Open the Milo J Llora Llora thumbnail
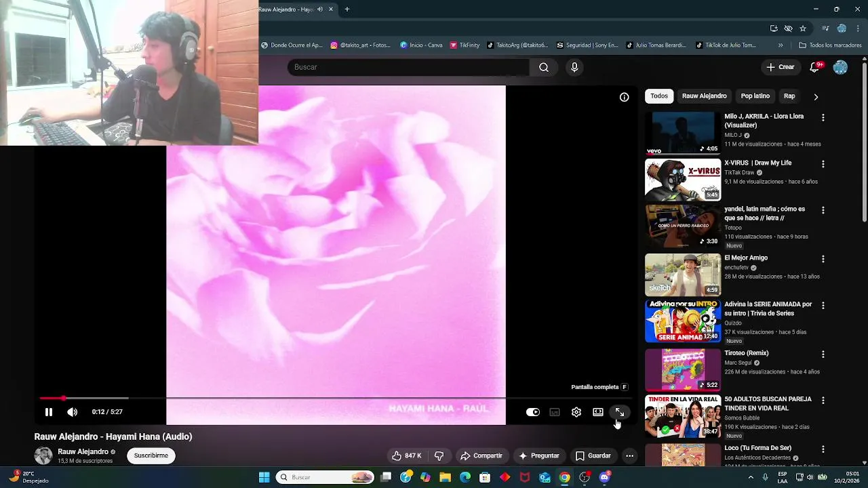 pyautogui.click(x=683, y=133)
